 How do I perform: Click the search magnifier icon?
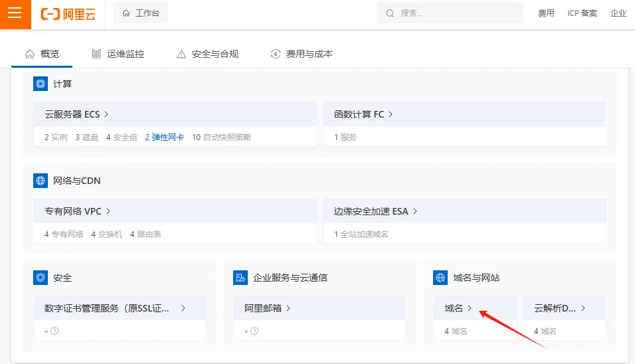390,13
